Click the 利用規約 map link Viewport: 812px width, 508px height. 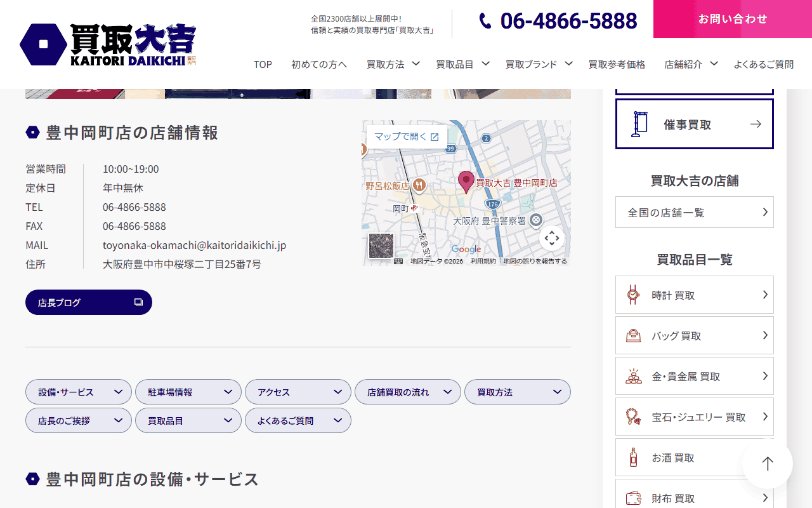[483, 261]
